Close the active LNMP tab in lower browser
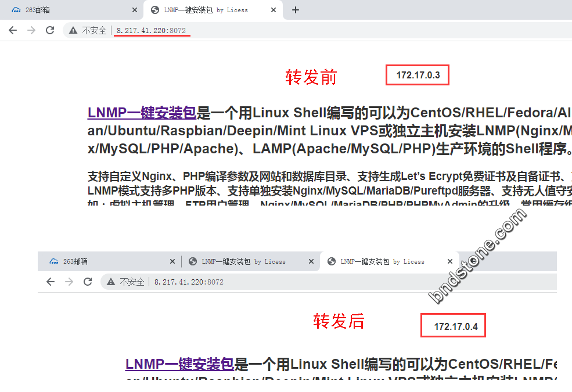The image size is (572, 392). tap(450, 261)
